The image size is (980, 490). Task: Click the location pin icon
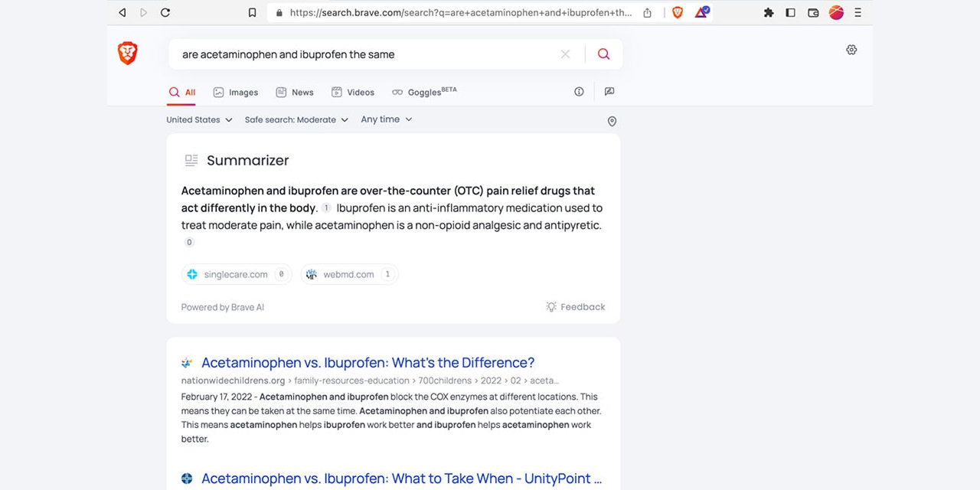[x=612, y=121]
